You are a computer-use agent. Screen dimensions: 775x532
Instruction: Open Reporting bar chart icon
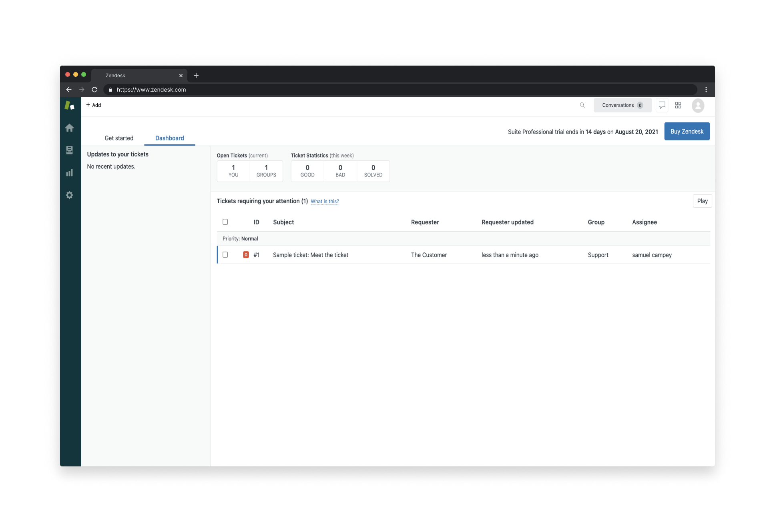tap(69, 172)
